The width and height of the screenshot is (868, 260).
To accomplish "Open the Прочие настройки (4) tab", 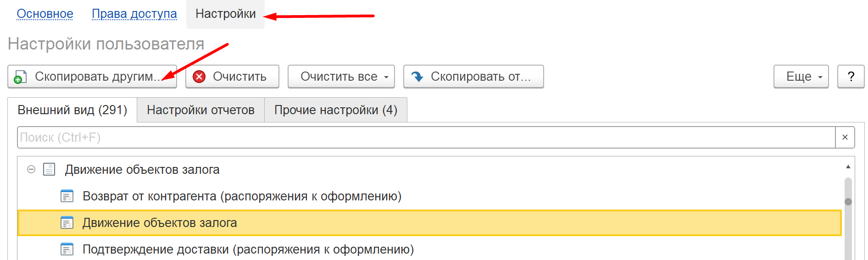I will (335, 110).
